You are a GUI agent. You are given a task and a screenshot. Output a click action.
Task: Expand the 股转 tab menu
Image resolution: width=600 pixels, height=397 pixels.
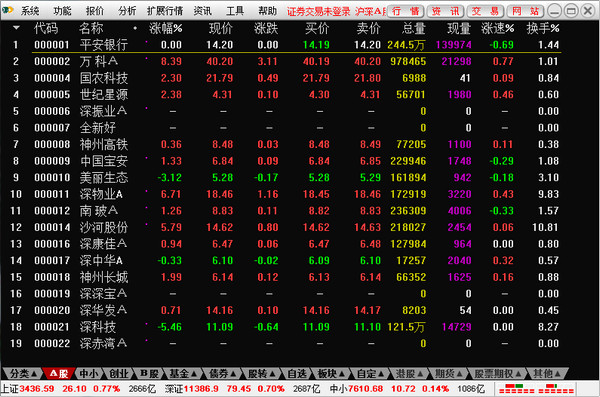click(x=262, y=373)
